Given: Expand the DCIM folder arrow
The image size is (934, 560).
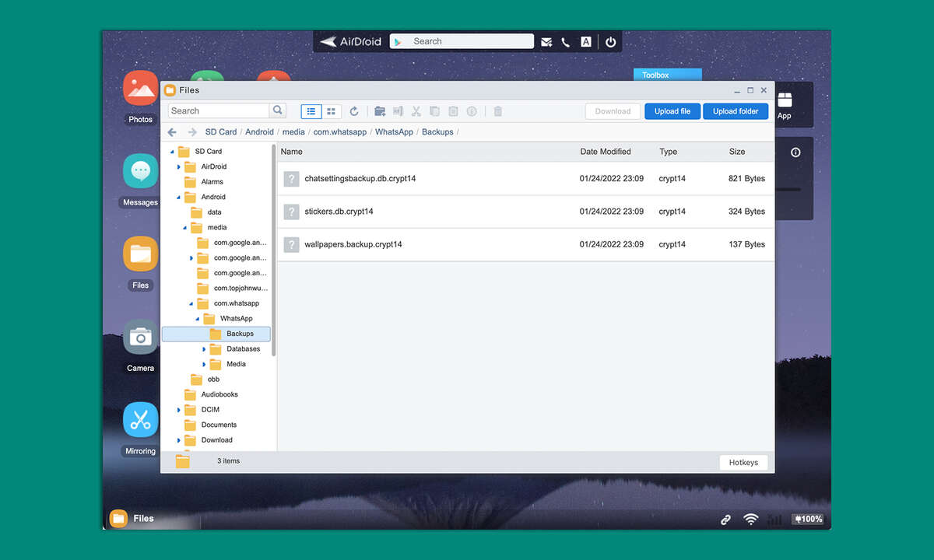Looking at the screenshot, I should [178, 410].
